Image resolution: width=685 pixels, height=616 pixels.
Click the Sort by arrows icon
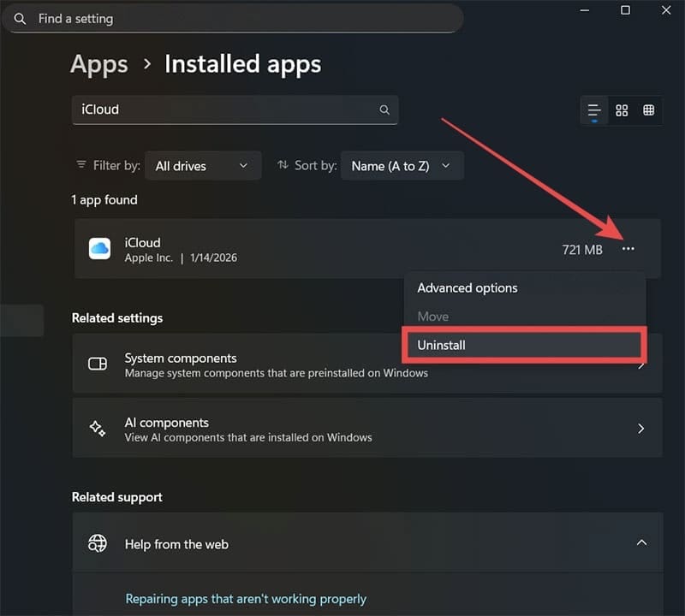tap(283, 164)
